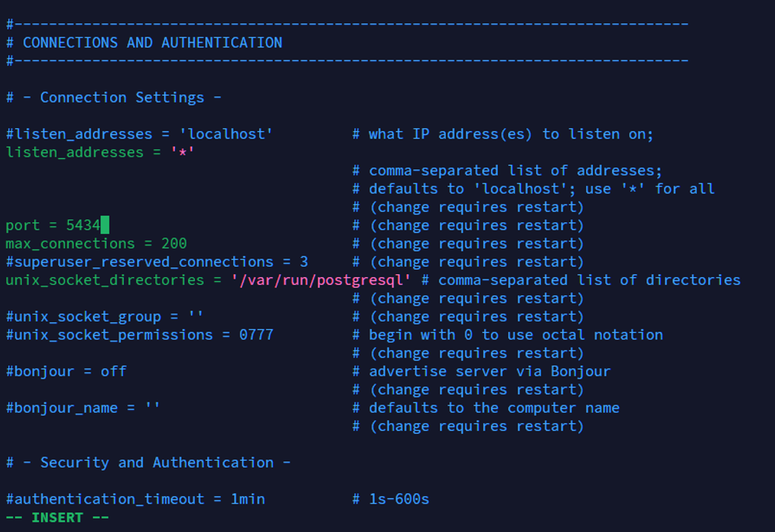775x532 pixels.
Task: Click the 'advertise server via Bonjour' comment
Action: (489, 371)
